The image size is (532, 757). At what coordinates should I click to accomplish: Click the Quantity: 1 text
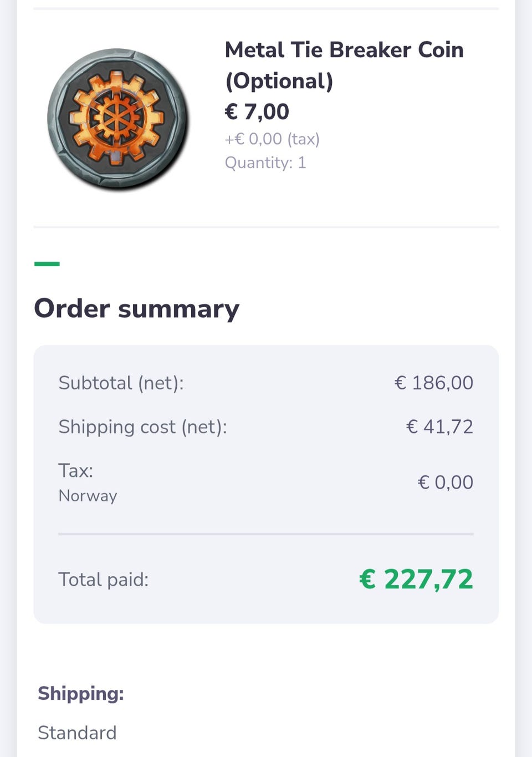(265, 162)
